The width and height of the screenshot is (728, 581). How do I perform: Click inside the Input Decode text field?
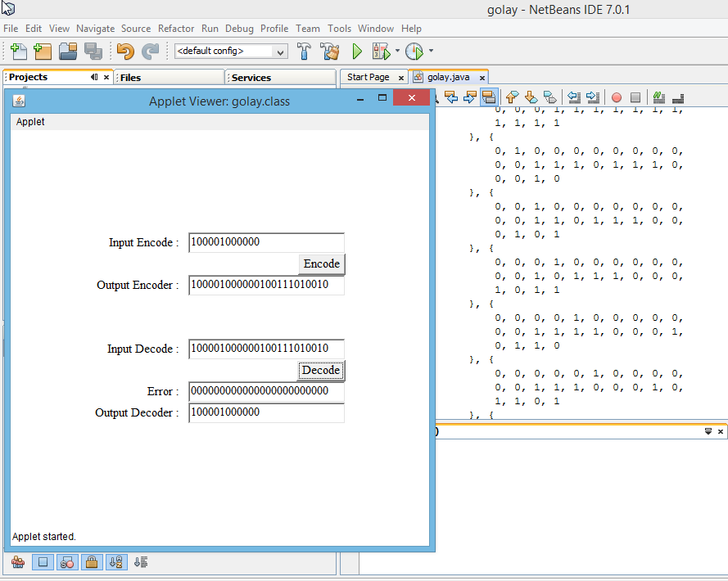tap(266, 349)
